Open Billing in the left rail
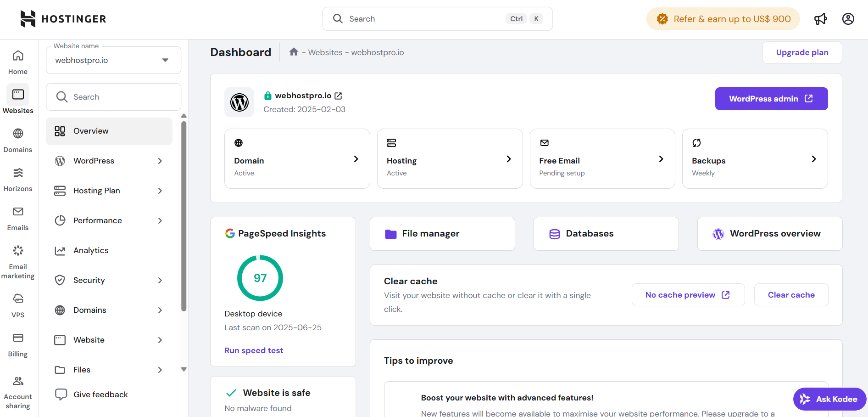The height and width of the screenshot is (417, 868). pyautogui.click(x=18, y=345)
